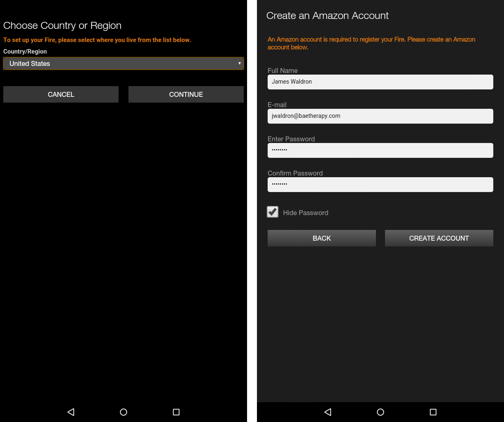Tap the recent apps square on left screen

(x=176, y=412)
